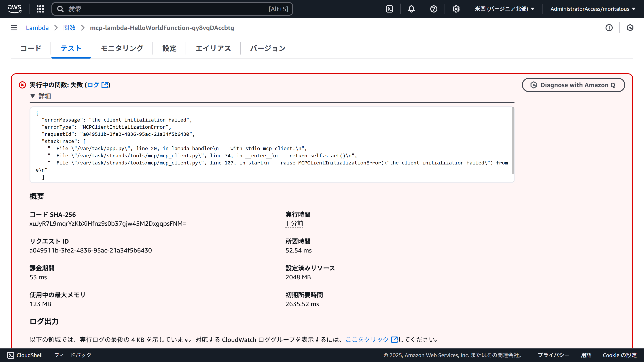
Task: Click the 53 ms billing duration value
Action: coord(38,277)
